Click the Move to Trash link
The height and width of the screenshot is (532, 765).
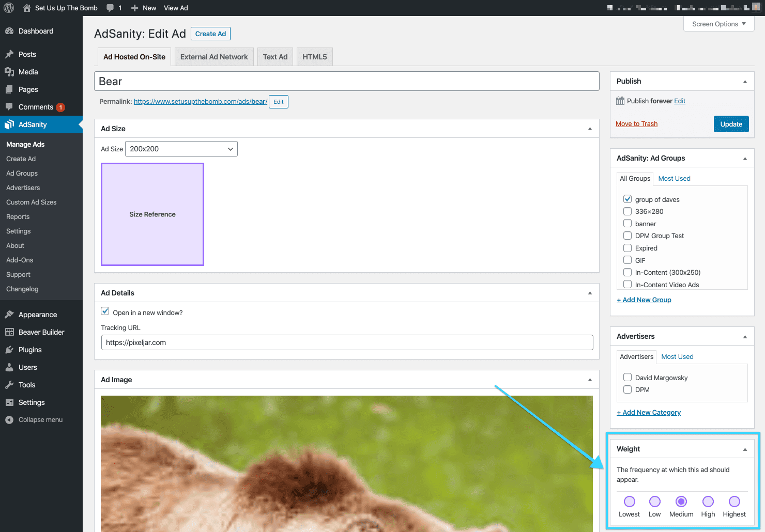click(x=636, y=123)
